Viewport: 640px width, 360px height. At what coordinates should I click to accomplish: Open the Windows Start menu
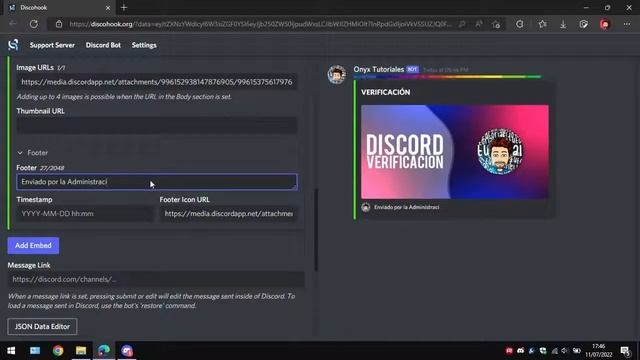11,351
